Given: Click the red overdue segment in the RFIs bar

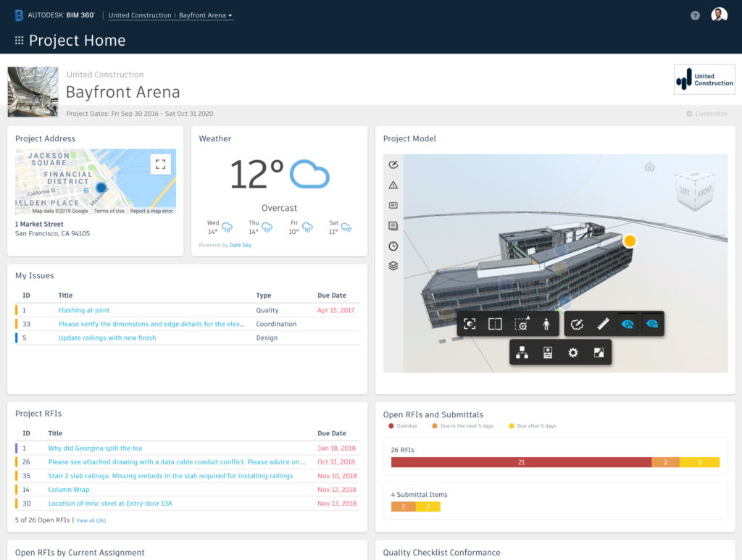Looking at the screenshot, I should point(522,461).
